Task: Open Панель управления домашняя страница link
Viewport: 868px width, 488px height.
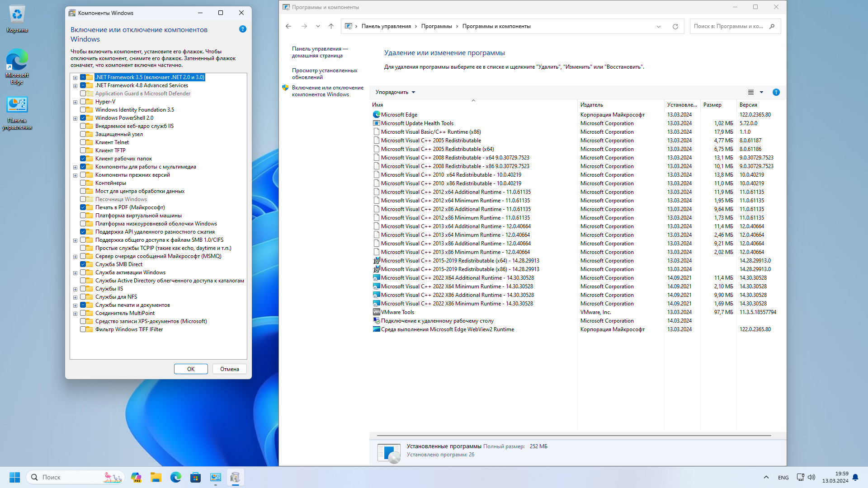Action: 320,52
